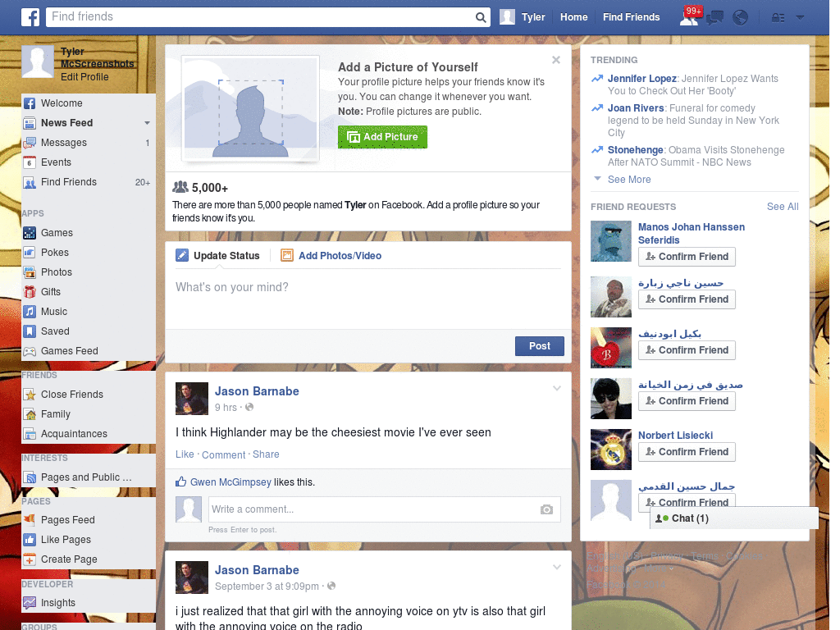This screenshot has width=840, height=630.
Task: Click Norbert Lisiecki's Real Madrid profile picture
Action: click(x=610, y=450)
